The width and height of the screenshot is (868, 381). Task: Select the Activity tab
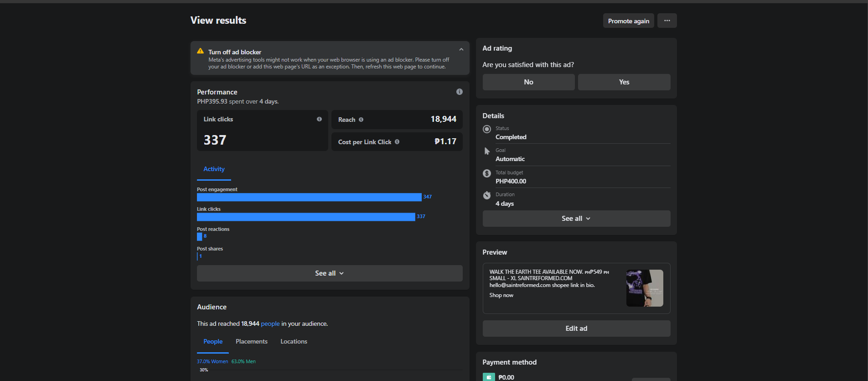point(214,169)
